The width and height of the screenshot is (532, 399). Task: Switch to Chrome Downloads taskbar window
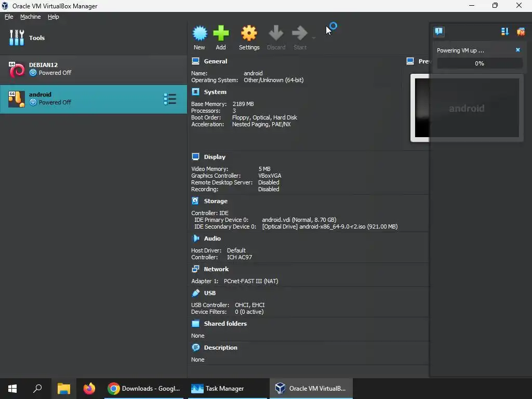pos(144,389)
